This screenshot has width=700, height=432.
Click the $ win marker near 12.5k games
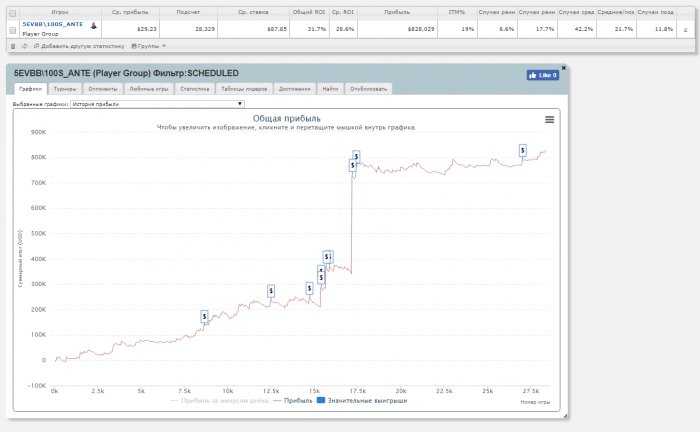click(x=271, y=291)
